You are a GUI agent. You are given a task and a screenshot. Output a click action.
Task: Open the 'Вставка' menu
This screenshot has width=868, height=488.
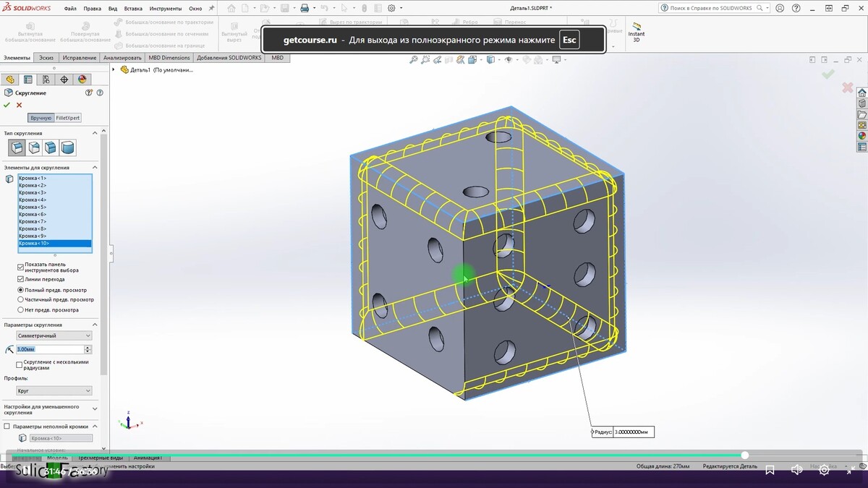133,9
